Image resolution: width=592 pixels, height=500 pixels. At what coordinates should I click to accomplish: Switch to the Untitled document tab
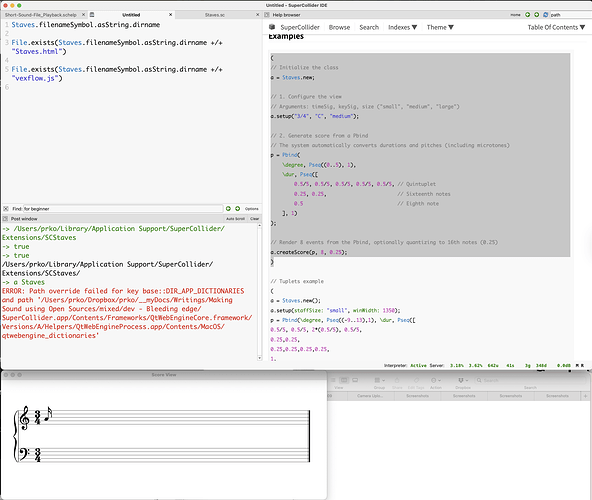(131, 15)
